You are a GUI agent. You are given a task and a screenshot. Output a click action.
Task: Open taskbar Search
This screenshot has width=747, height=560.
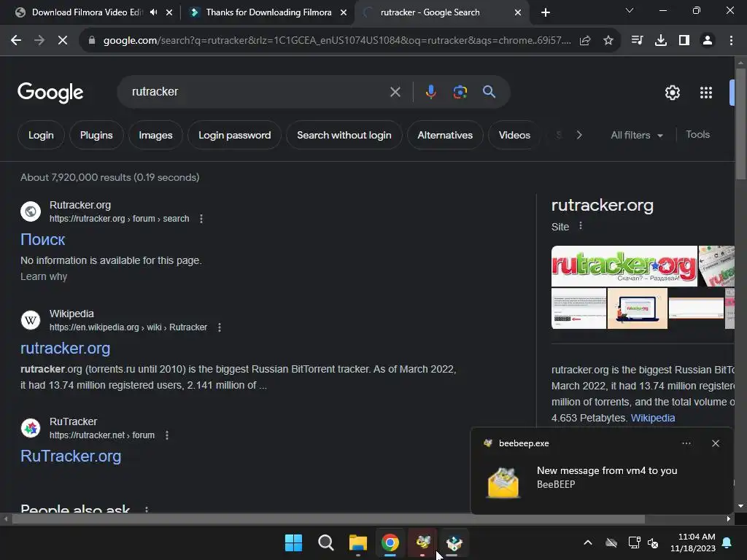click(x=326, y=542)
